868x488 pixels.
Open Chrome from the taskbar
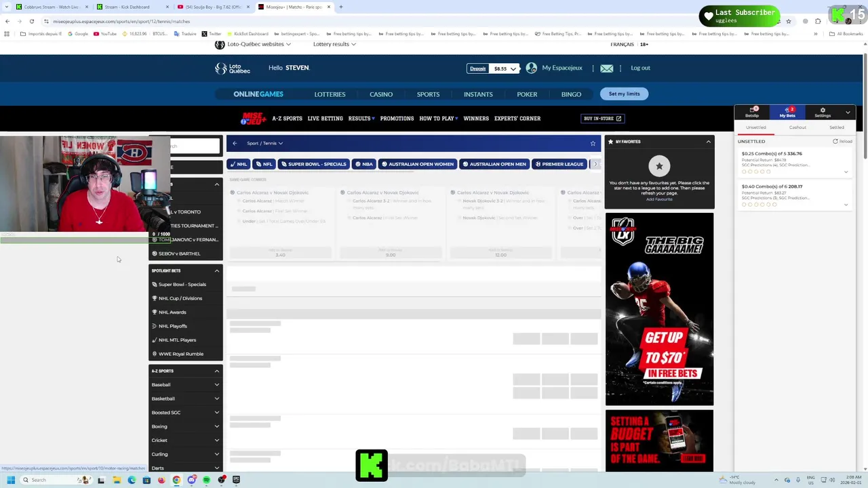pos(176,480)
